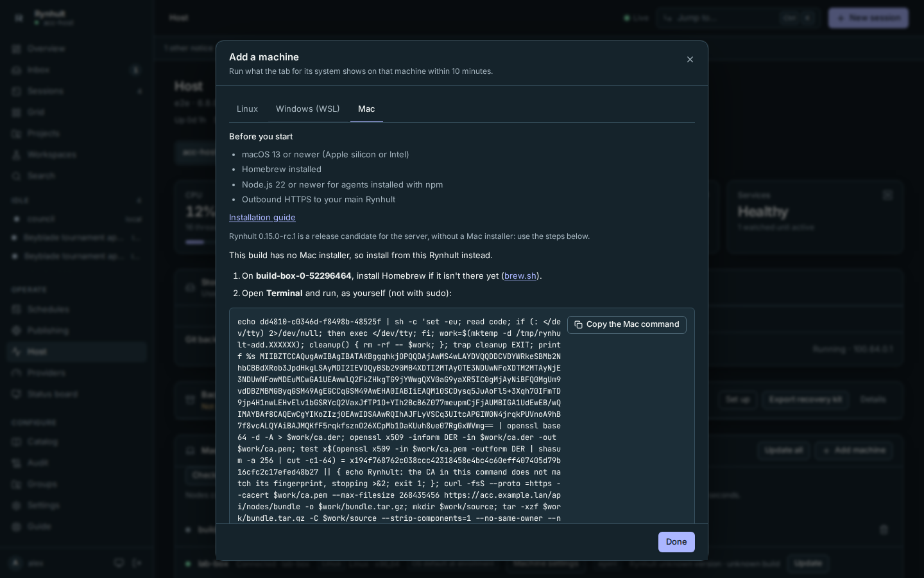
Task: Open Projects in the sidebar
Action: point(77,134)
